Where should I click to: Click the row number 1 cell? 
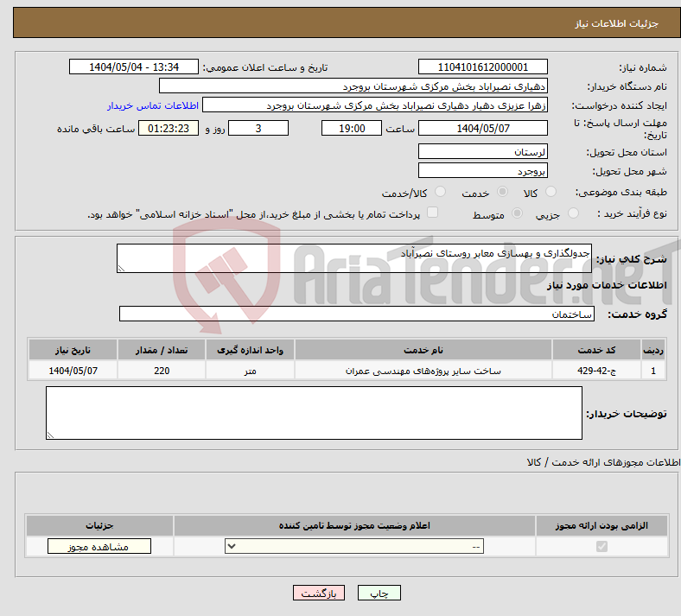tap(653, 371)
